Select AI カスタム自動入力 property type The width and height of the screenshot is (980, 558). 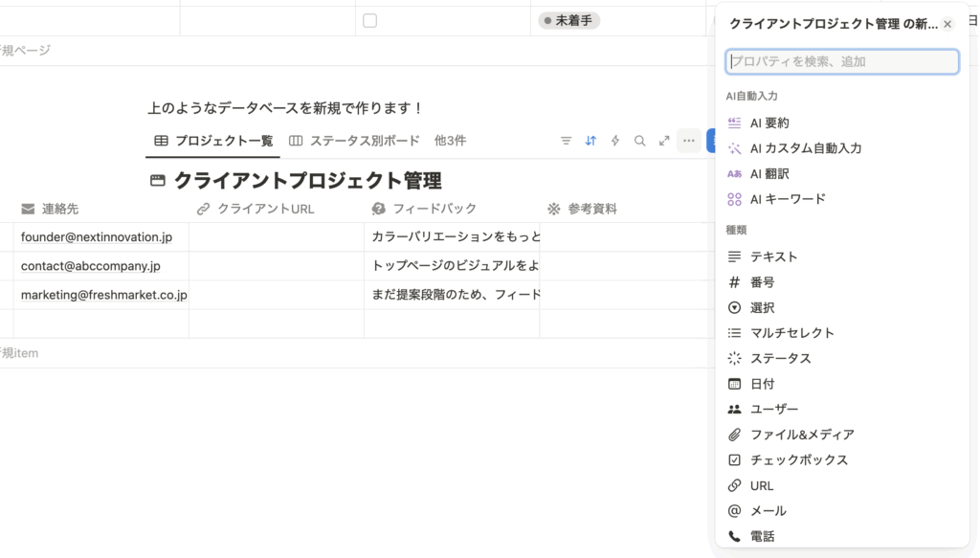click(805, 148)
